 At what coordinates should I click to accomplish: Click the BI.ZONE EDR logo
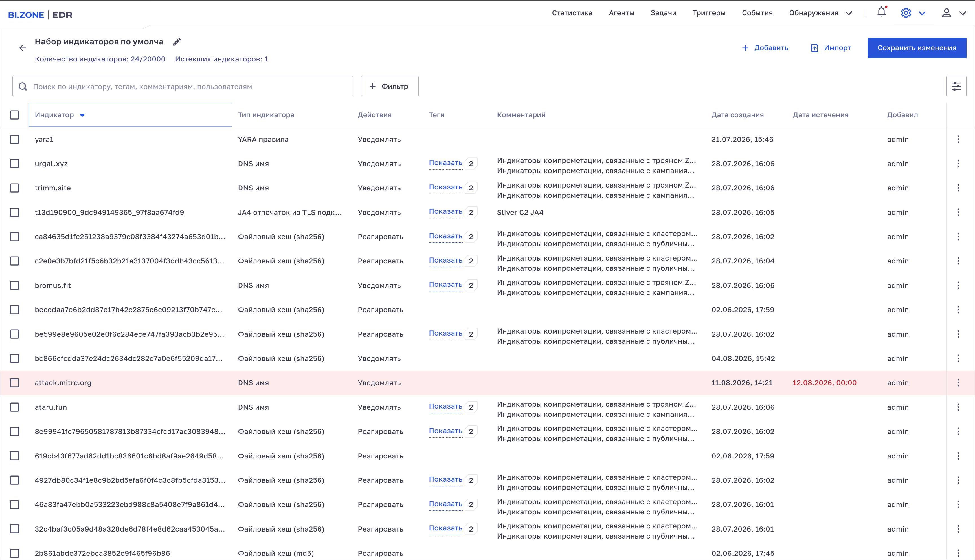[x=40, y=15]
